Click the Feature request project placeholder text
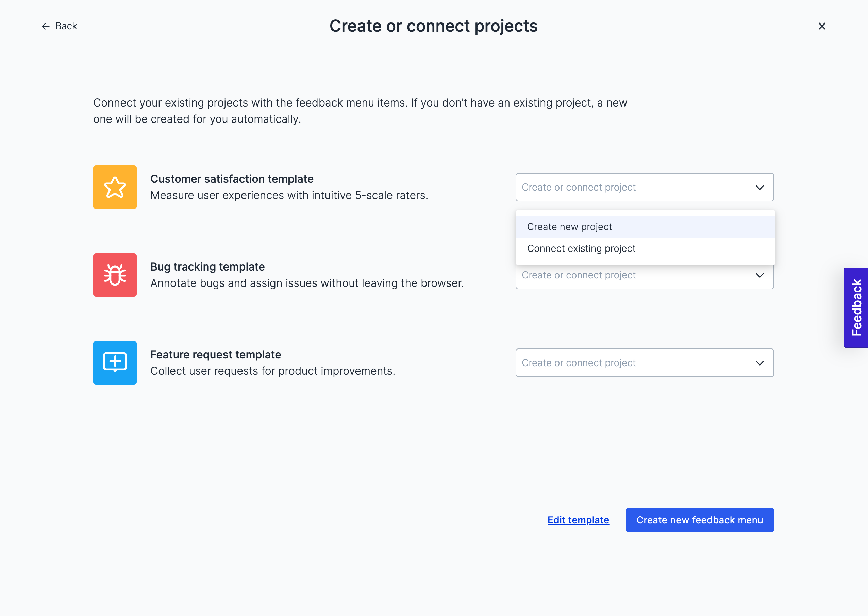The image size is (868, 616). [x=579, y=363]
